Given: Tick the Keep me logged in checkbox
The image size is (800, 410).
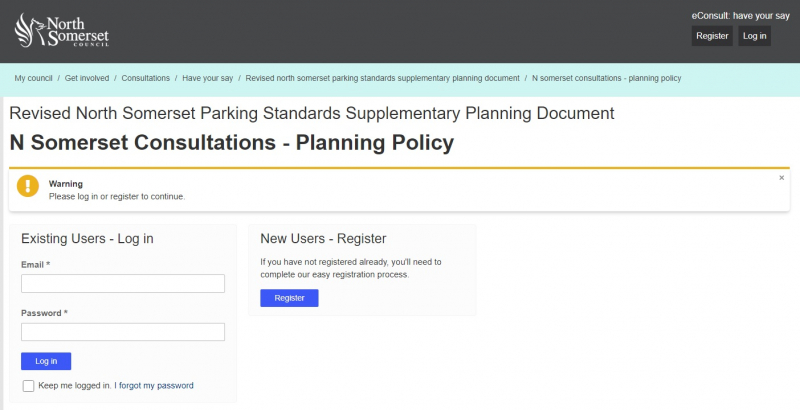Looking at the screenshot, I should pos(28,386).
